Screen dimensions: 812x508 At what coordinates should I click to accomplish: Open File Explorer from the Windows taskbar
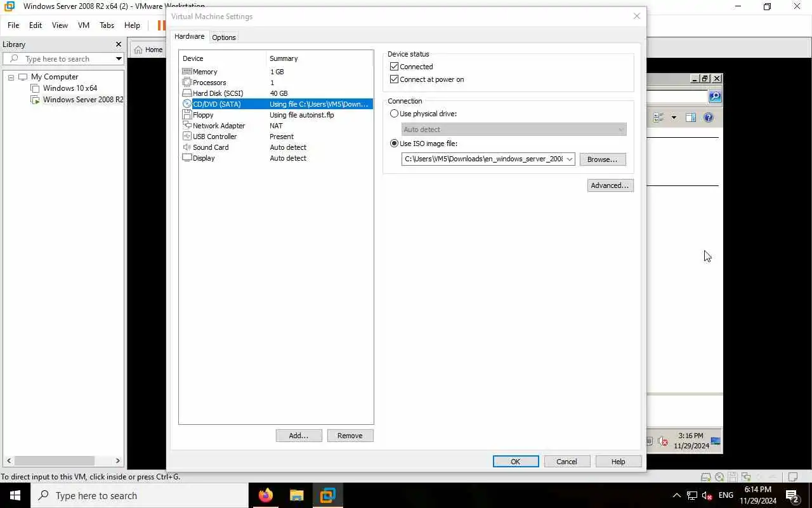coord(296,495)
